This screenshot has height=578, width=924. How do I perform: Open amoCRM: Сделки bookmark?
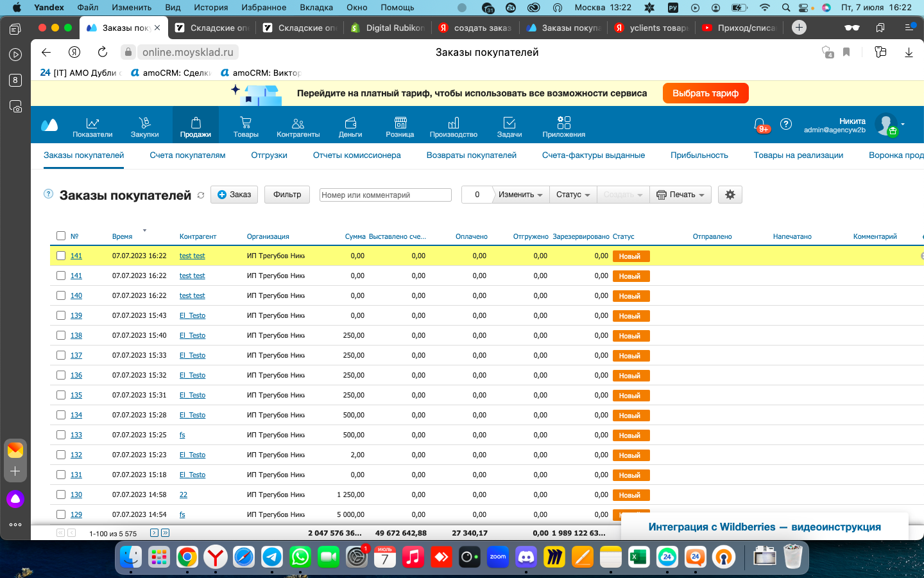pos(171,73)
